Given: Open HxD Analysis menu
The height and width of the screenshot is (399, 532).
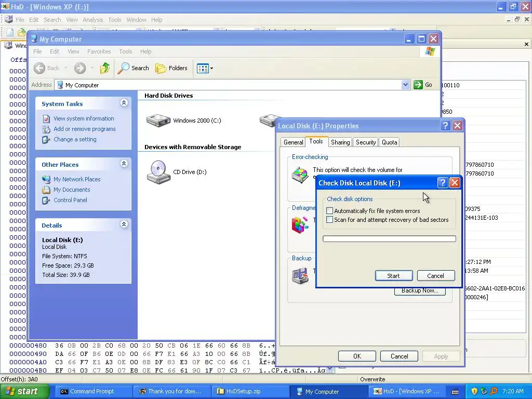Looking at the screenshot, I should click(92, 20).
